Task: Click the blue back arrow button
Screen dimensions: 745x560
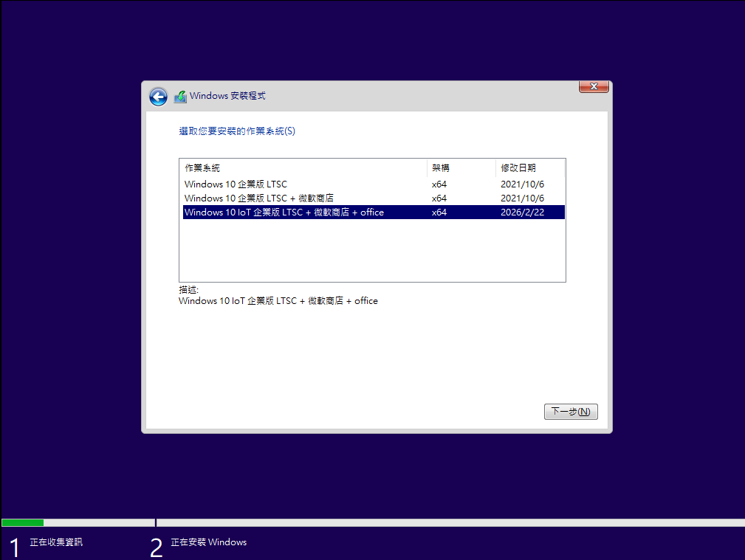Action: [158, 97]
